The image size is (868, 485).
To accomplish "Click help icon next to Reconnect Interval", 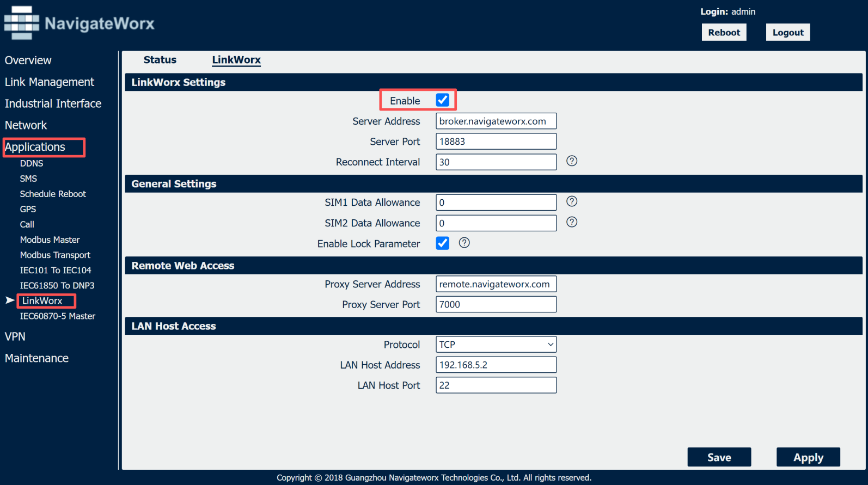I will click(x=572, y=161).
